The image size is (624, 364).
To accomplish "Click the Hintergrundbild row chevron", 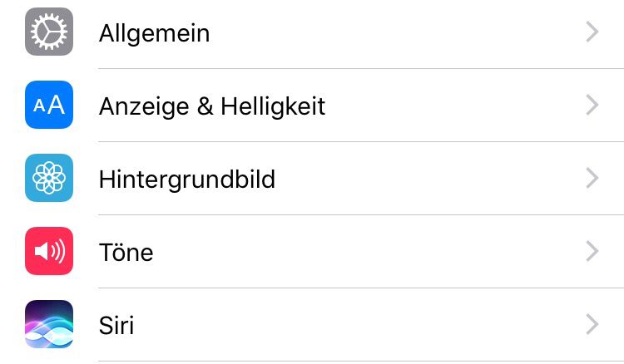I will click(592, 178).
